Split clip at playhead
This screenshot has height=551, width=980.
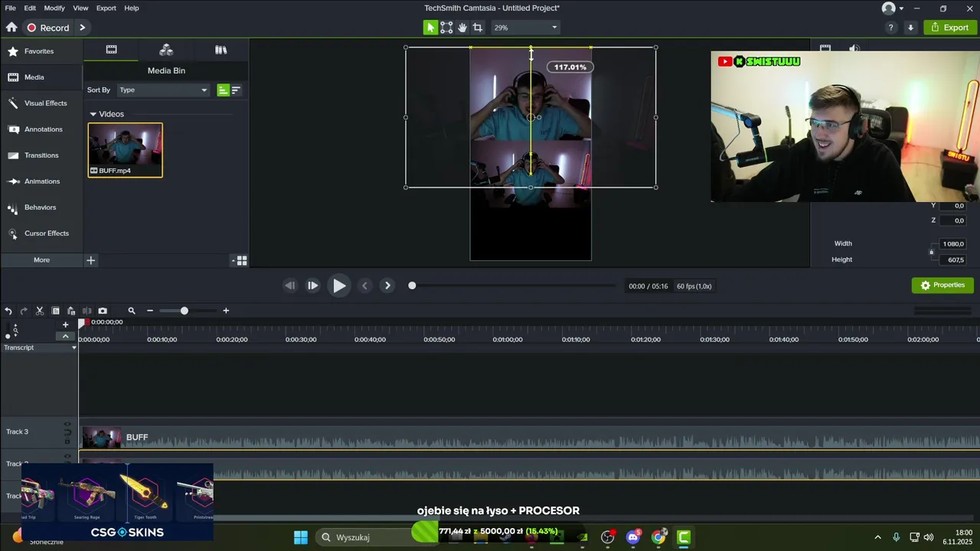click(87, 311)
